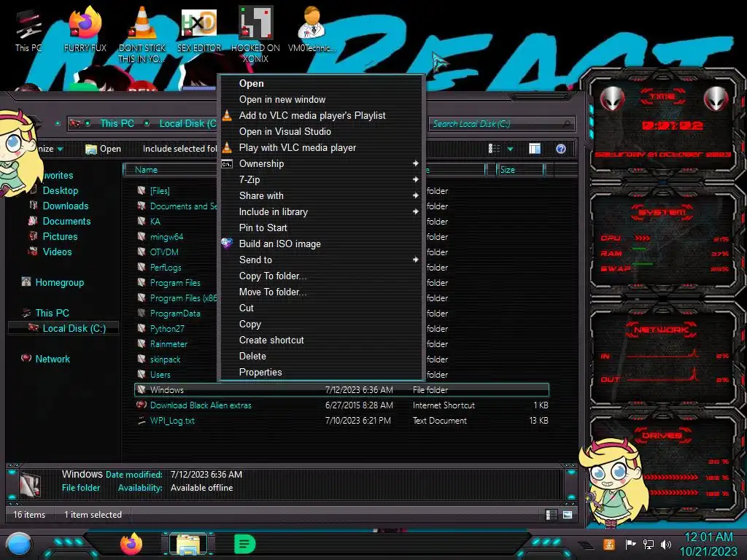
Task: Open the taskbar clock showing 12:01 AM
Action: point(708,544)
